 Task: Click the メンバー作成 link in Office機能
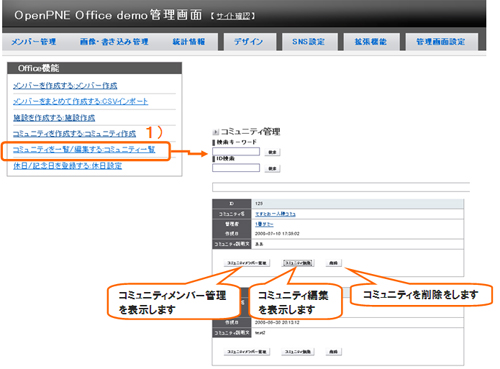coord(65,86)
